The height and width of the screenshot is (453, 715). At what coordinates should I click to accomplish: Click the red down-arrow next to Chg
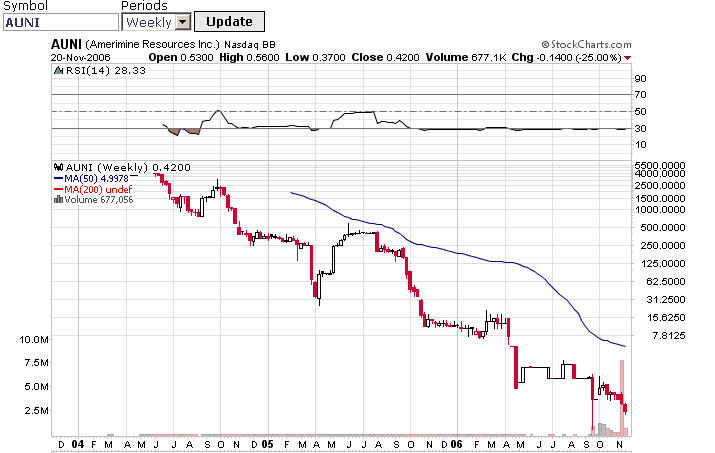point(627,58)
